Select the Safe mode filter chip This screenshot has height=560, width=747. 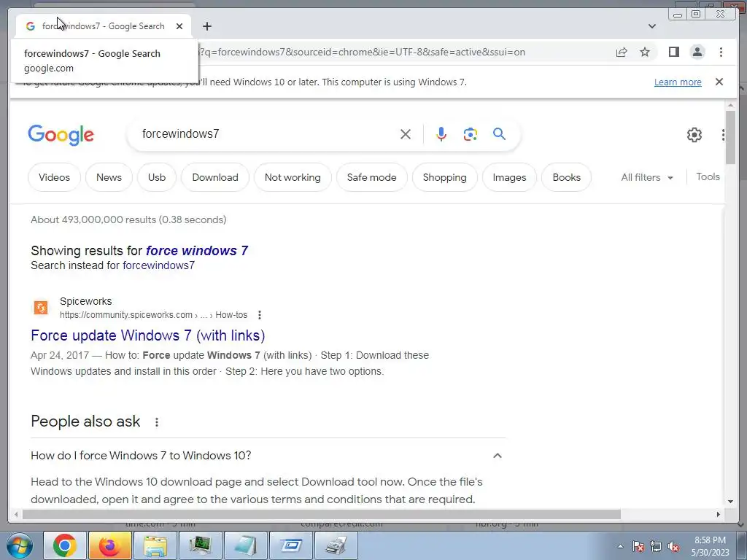tap(371, 177)
